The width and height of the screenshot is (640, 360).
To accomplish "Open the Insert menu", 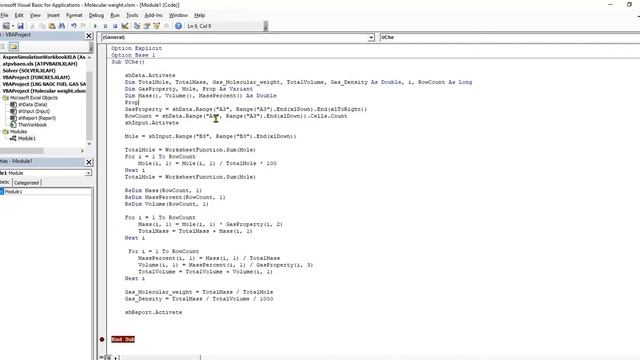I will click(53, 15).
